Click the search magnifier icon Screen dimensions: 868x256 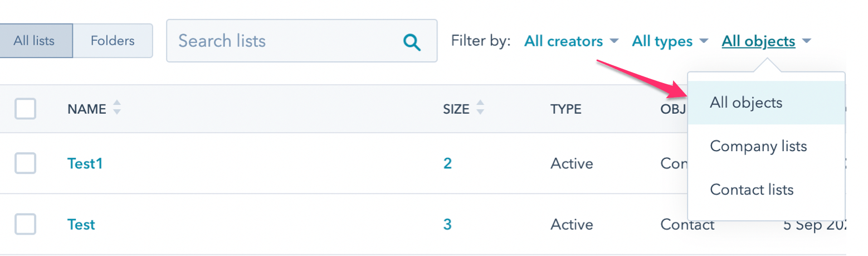pos(412,42)
